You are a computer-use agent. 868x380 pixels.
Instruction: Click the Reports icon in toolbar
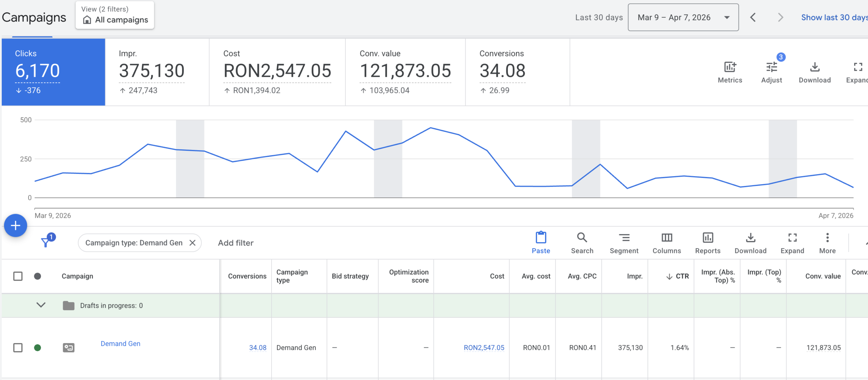tap(708, 238)
